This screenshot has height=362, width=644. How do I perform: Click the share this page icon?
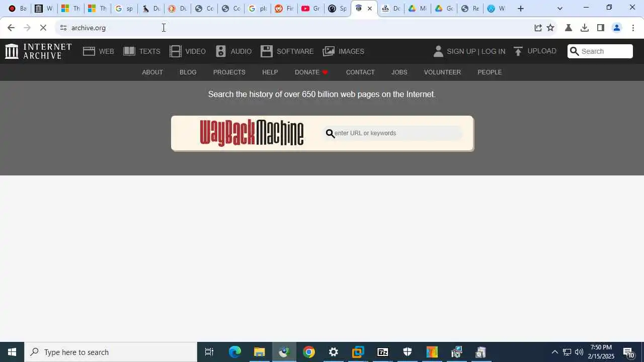(x=538, y=28)
